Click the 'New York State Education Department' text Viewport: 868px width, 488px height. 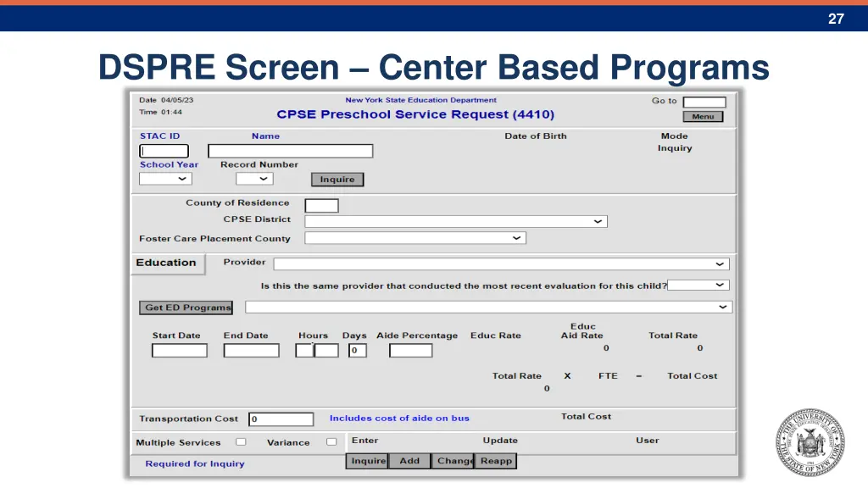tap(420, 100)
